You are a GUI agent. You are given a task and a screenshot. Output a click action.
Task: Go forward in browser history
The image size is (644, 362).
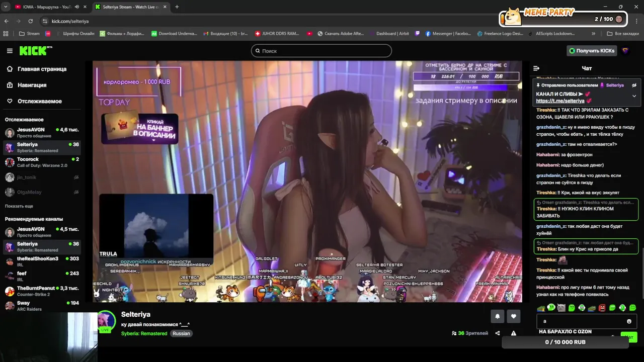[19, 21]
